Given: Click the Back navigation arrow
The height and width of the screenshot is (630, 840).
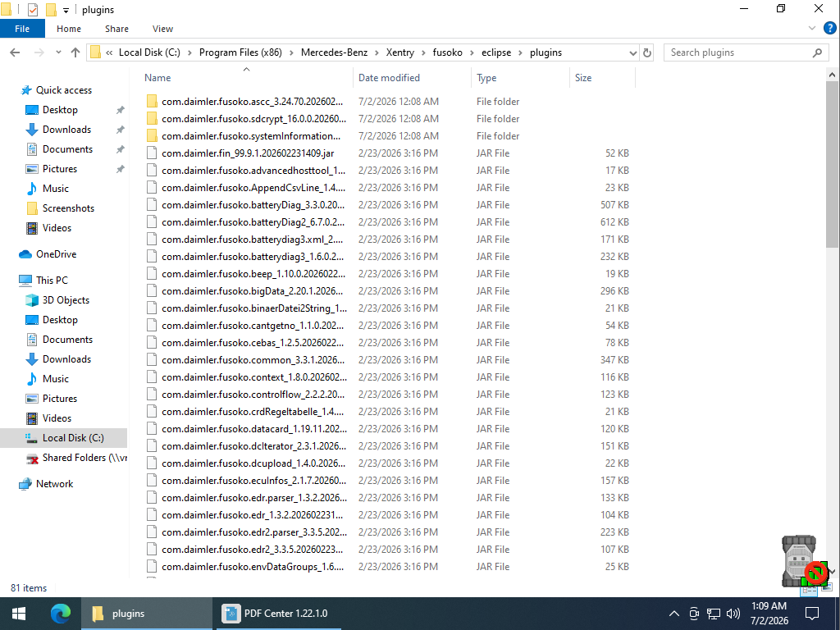Looking at the screenshot, I should click(x=15, y=52).
